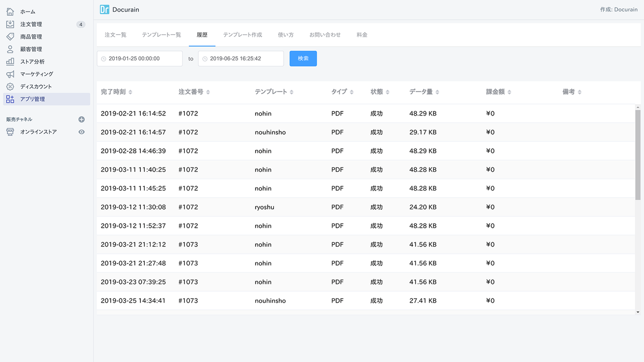Click data size 29.17 KB

(423, 132)
